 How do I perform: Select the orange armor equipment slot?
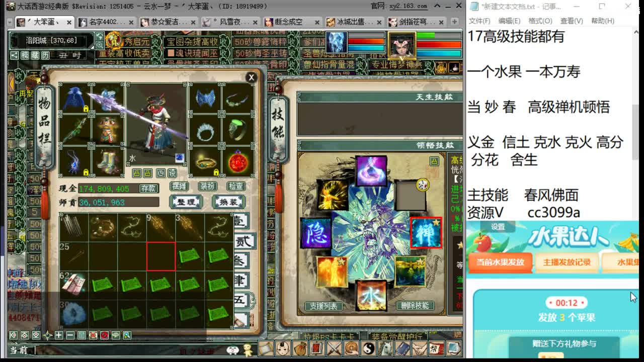[x=107, y=130]
